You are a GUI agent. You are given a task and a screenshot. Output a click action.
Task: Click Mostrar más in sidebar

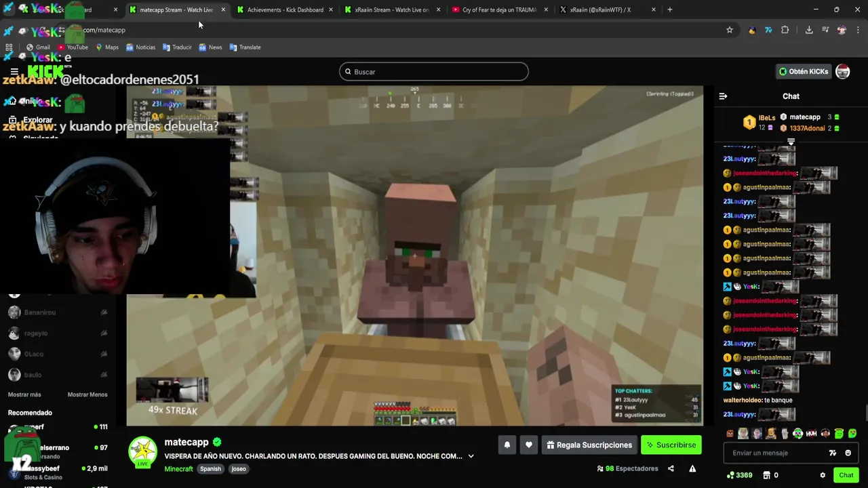click(x=24, y=394)
